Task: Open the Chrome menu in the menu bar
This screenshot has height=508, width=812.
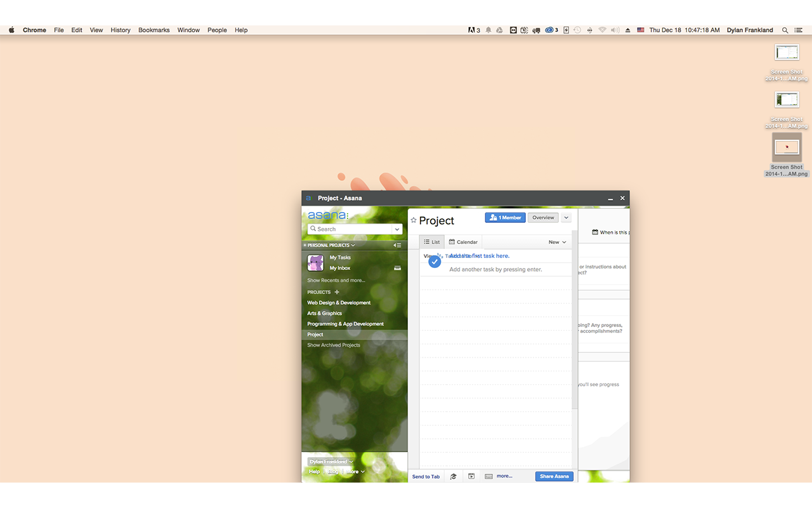Action: point(34,30)
